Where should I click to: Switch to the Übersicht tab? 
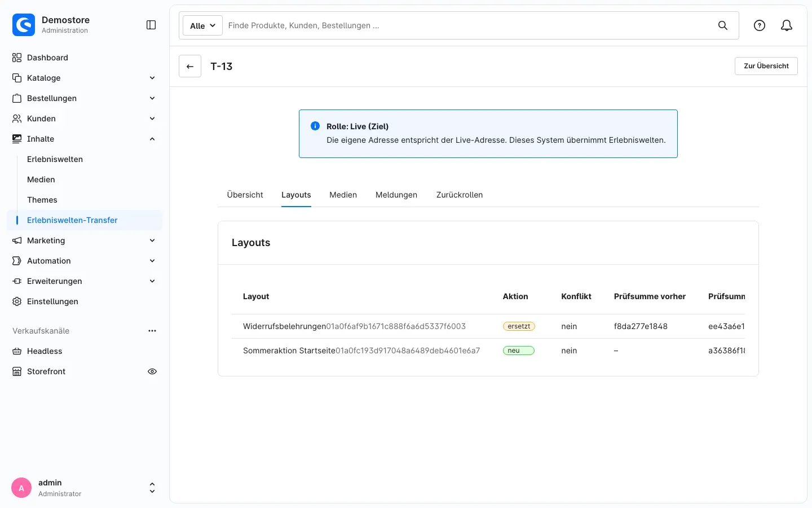click(245, 195)
